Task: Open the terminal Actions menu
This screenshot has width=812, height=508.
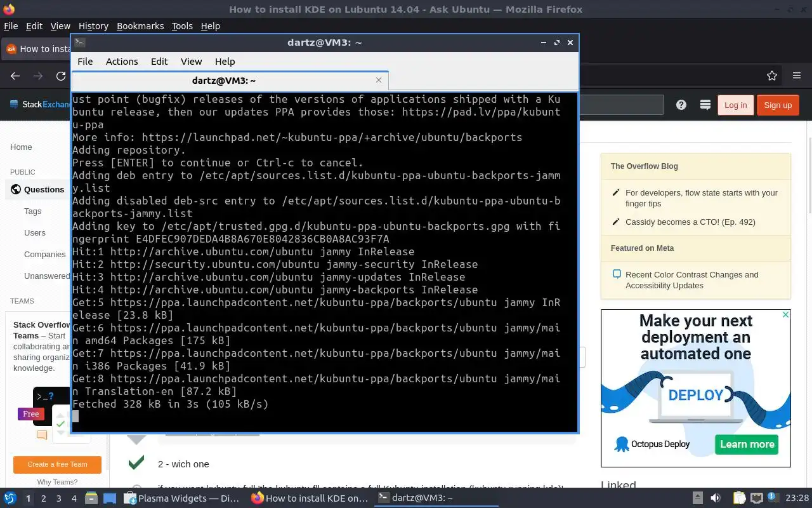Action: tap(122, 62)
